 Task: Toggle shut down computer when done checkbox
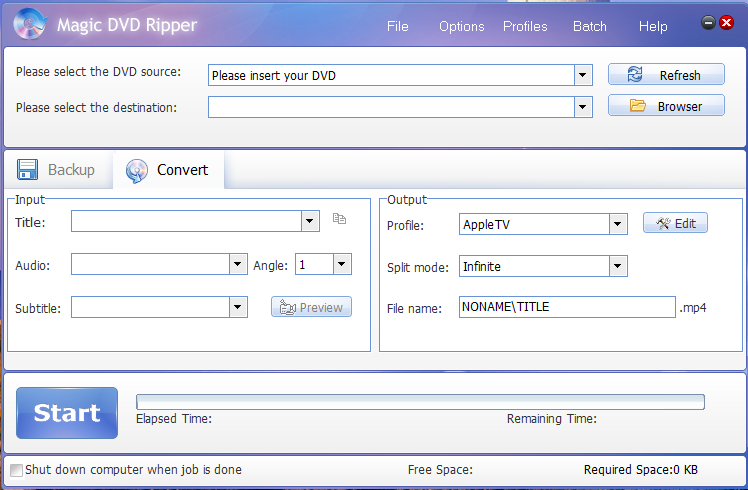click(x=16, y=470)
